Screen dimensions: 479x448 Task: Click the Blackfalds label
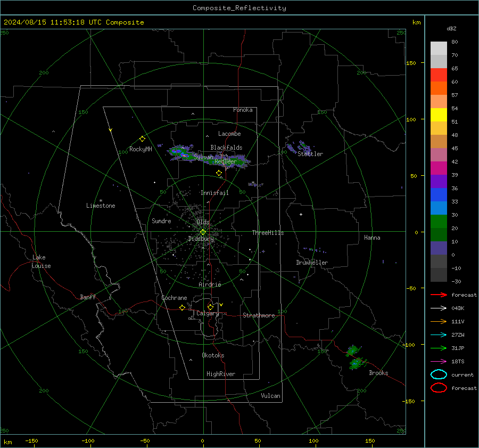(x=226, y=148)
